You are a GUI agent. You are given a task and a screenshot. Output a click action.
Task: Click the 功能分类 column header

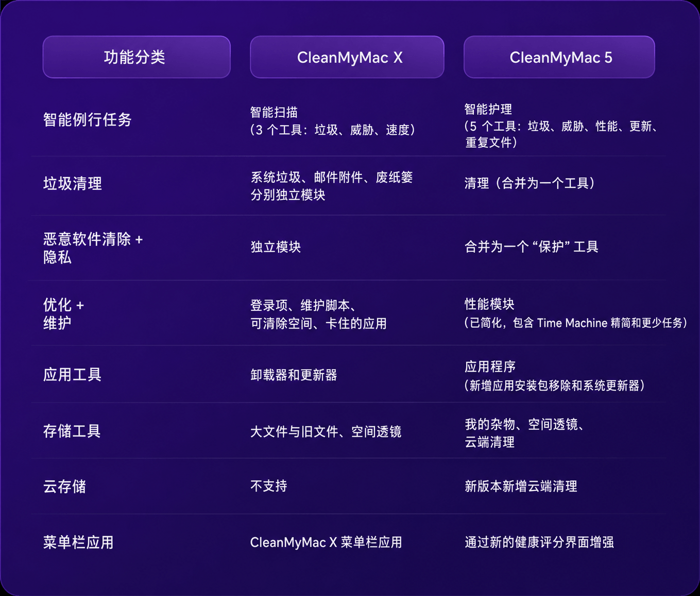click(136, 57)
